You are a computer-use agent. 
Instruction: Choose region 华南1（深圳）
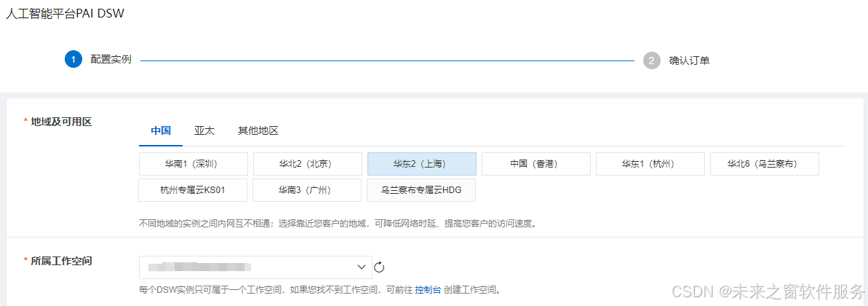[x=194, y=163]
